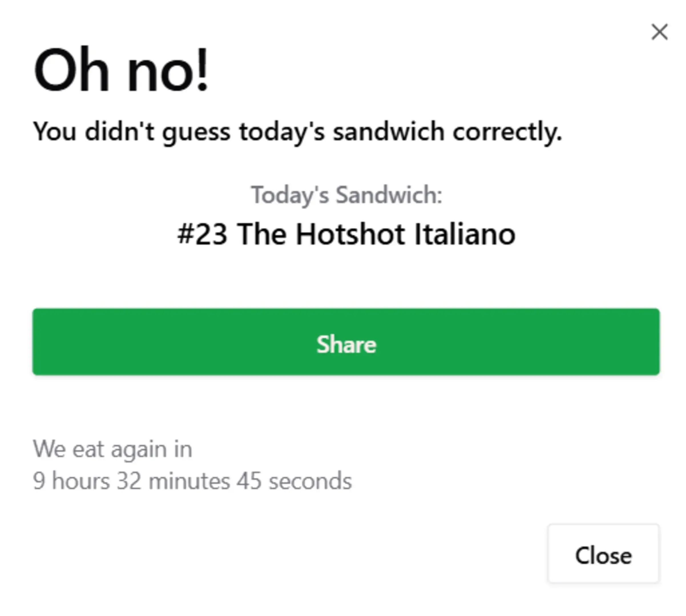This screenshot has width=686, height=616.
Task: Select the "#23 The Hotshot Italiano" sandwich name
Action: (346, 234)
